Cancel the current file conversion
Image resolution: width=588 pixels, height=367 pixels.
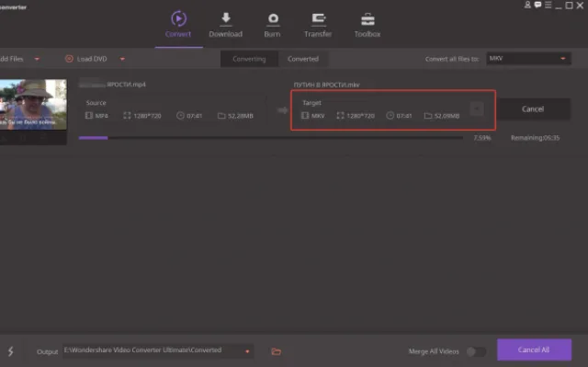(x=533, y=109)
